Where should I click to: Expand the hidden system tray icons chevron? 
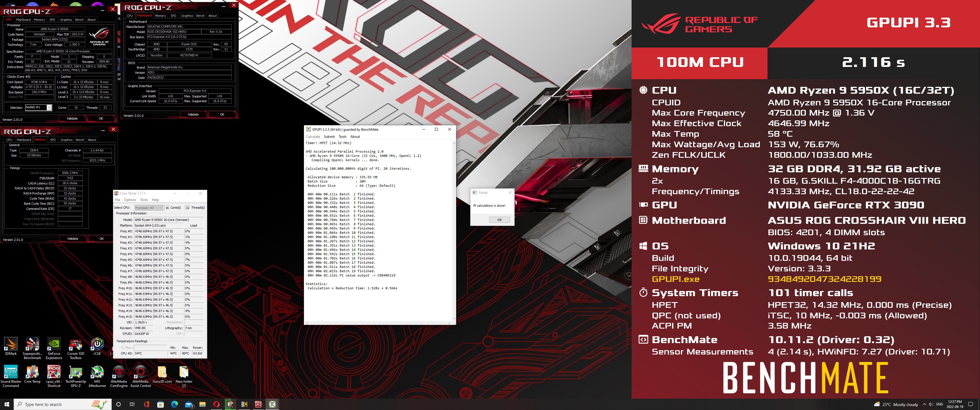[x=924, y=404]
